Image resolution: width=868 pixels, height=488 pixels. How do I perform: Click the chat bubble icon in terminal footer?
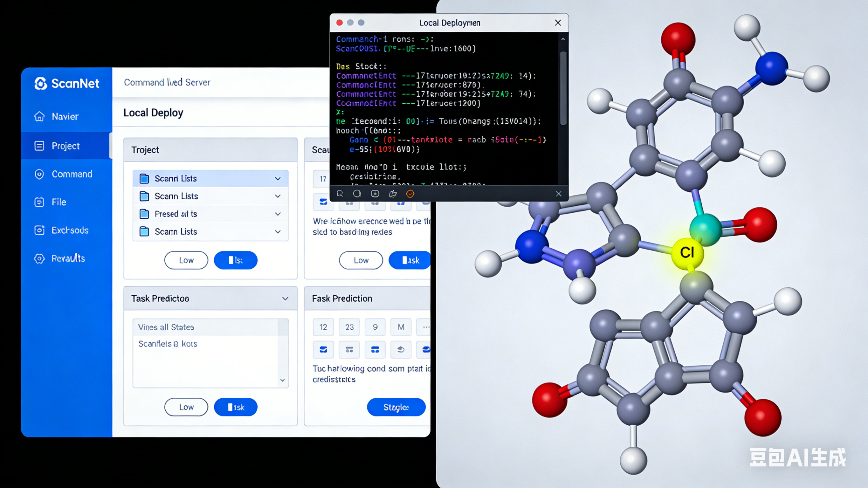click(357, 193)
